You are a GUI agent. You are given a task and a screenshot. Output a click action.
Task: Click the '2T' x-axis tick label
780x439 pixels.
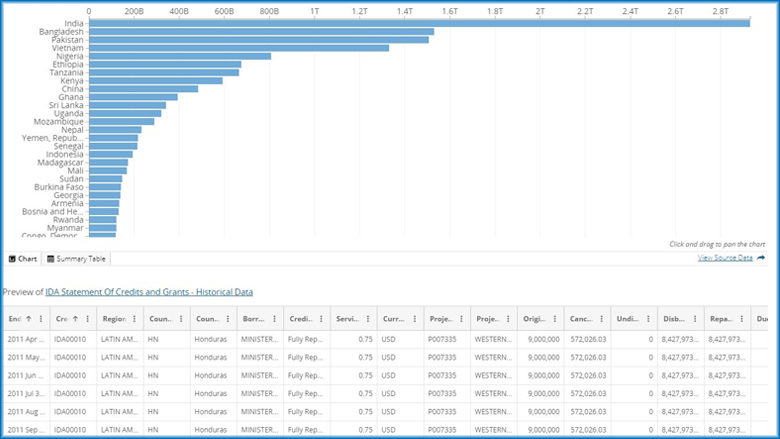coord(540,11)
